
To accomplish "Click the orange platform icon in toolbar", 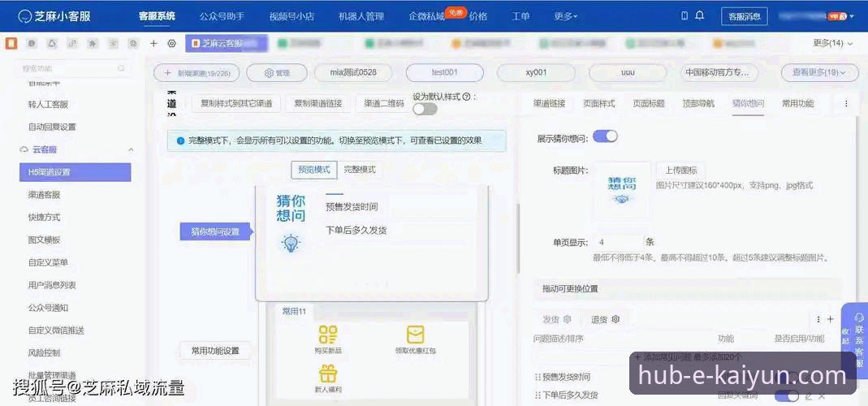I will 11,43.
